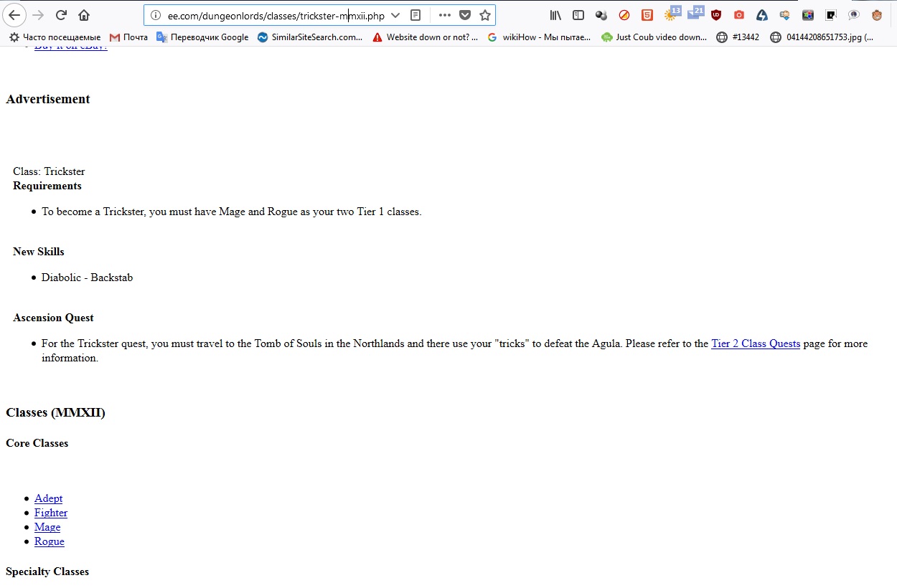
Task: Open the 'Website down or not?' bookmark
Action: click(x=425, y=37)
